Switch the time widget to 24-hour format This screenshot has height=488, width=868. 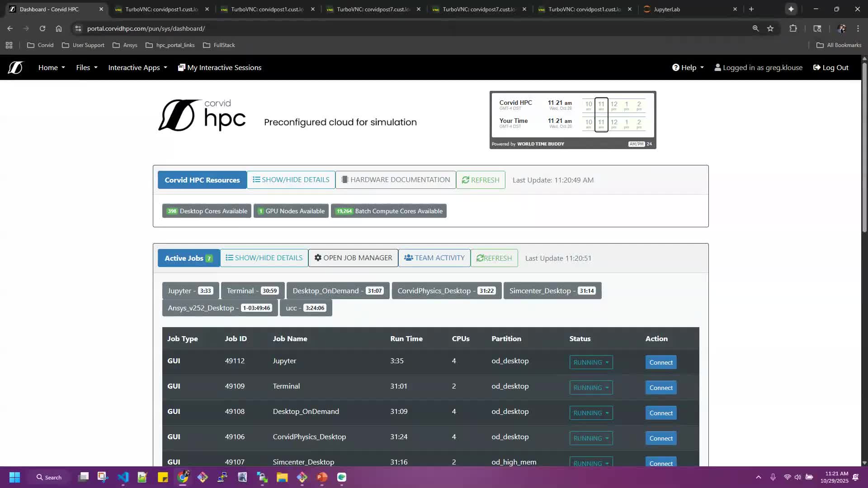(x=649, y=144)
